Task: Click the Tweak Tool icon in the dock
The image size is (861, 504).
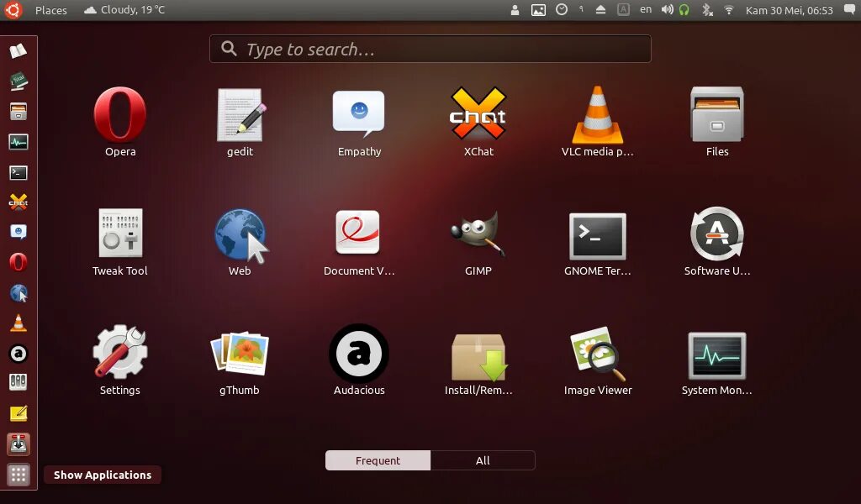Action: 18,382
